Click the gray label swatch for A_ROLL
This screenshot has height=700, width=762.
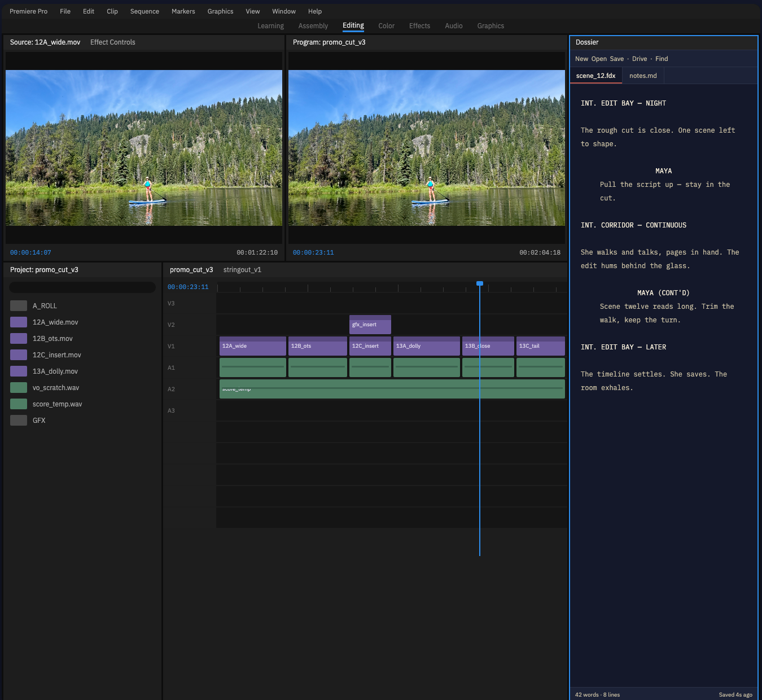point(19,306)
